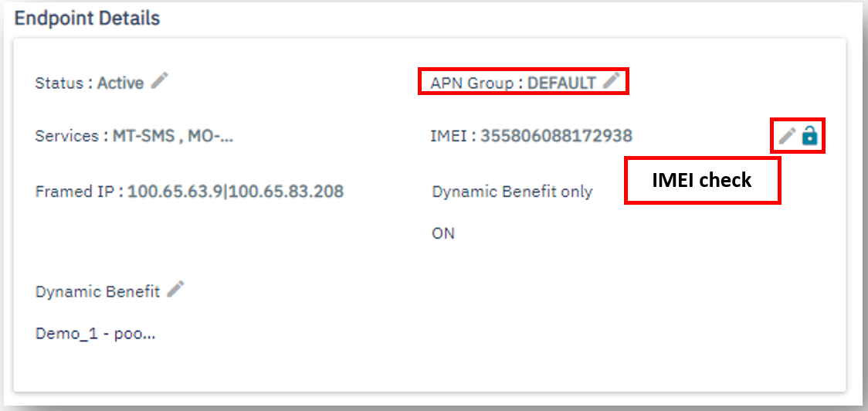Expand the truncated MT-SMS, MO-... services text
The height and width of the screenshot is (411, 868).
click(173, 137)
